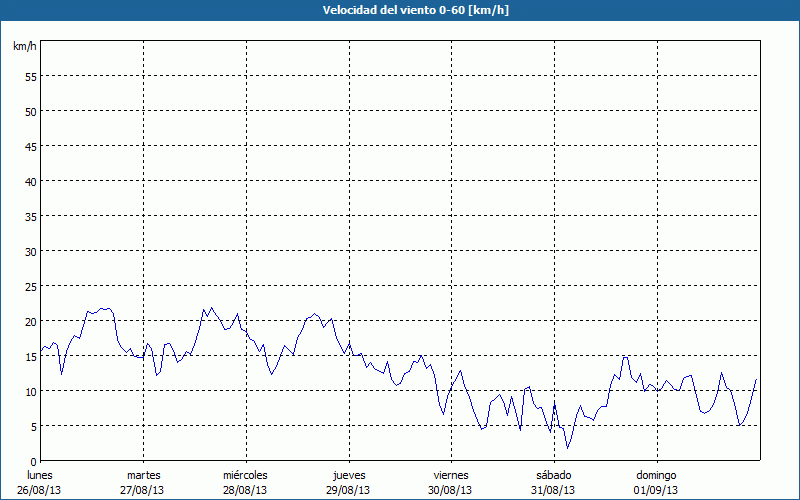
Task: Select the 30 tick label on the y-axis
Action: (30, 251)
